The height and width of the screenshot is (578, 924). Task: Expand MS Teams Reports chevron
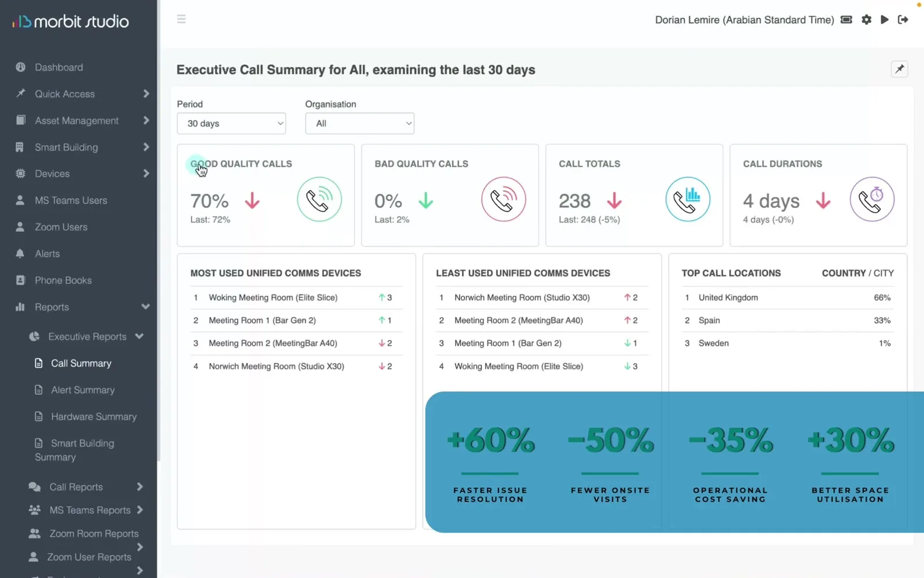click(x=139, y=510)
